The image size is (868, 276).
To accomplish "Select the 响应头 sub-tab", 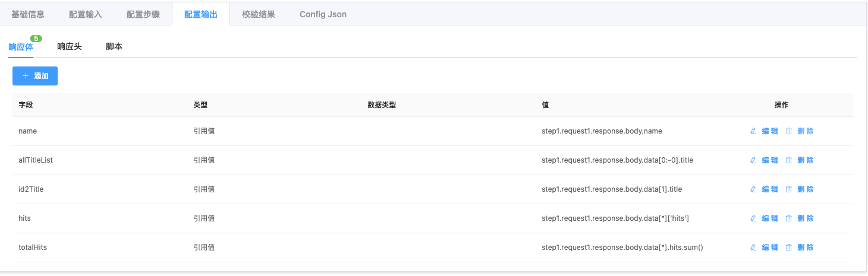I will [x=70, y=46].
